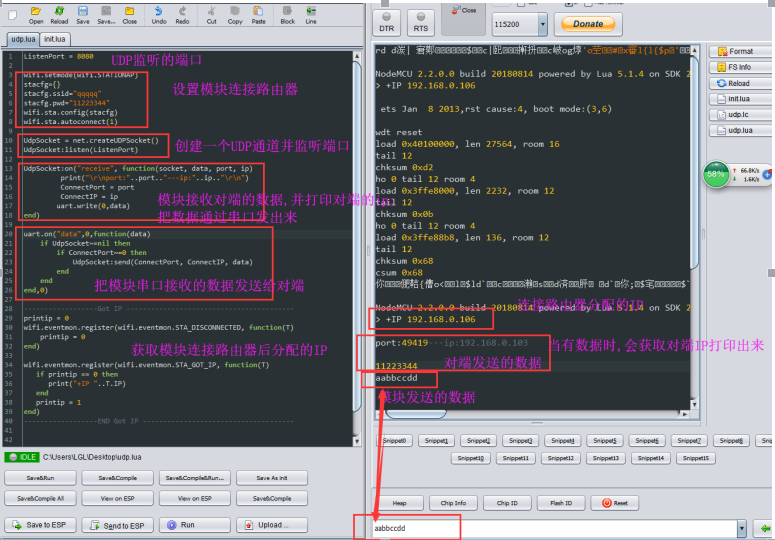Image resolution: width=775 pixels, height=540 pixels.
Task: Click the terminal horizontal scrollbar
Action: click(x=533, y=414)
